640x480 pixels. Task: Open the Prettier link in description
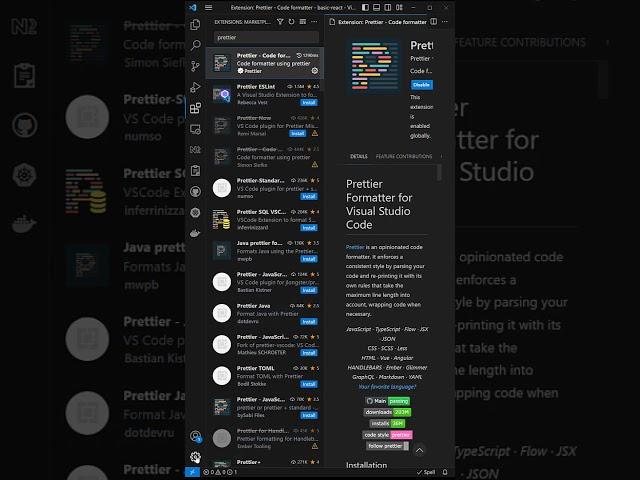click(355, 247)
